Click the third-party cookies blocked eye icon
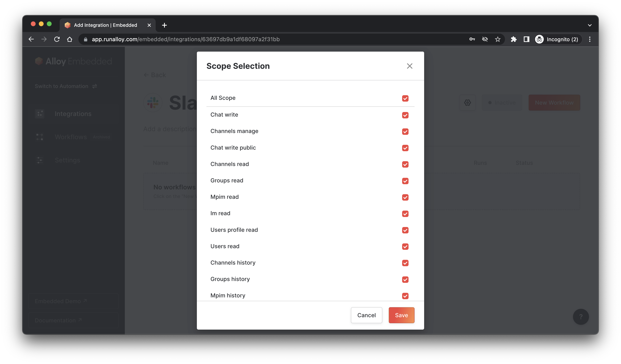 tap(485, 39)
